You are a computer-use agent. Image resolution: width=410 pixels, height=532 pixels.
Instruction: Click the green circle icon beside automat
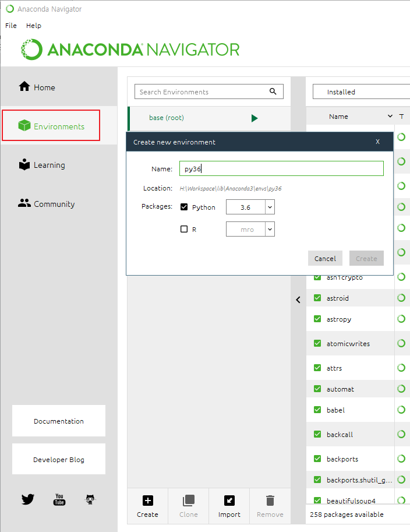pyautogui.click(x=401, y=389)
